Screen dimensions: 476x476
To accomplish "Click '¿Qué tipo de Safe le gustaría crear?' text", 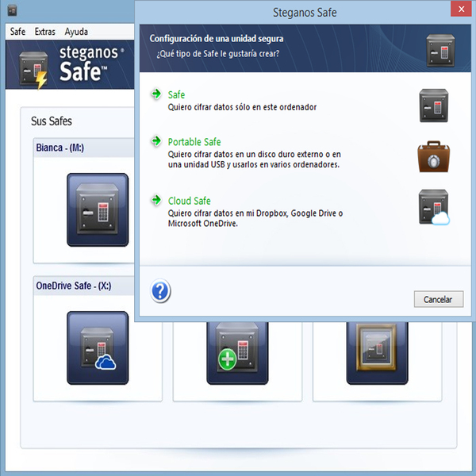I will point(218,54).
